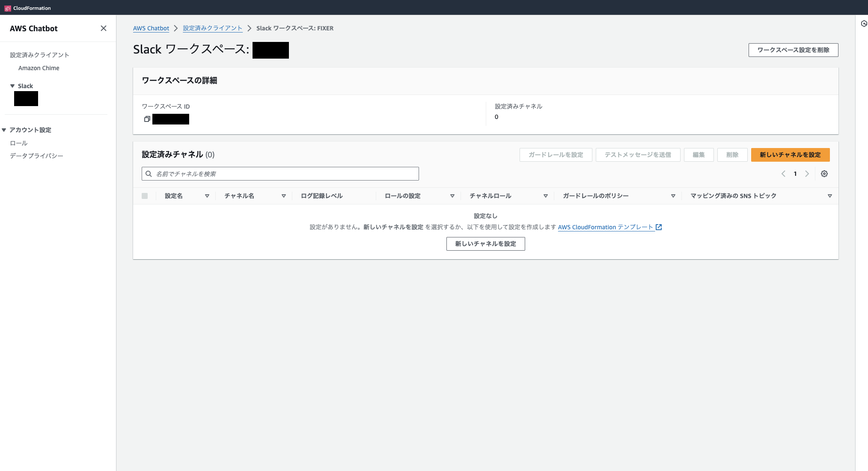Click the CloudFormation service icon in top bar

pos(7,8)
